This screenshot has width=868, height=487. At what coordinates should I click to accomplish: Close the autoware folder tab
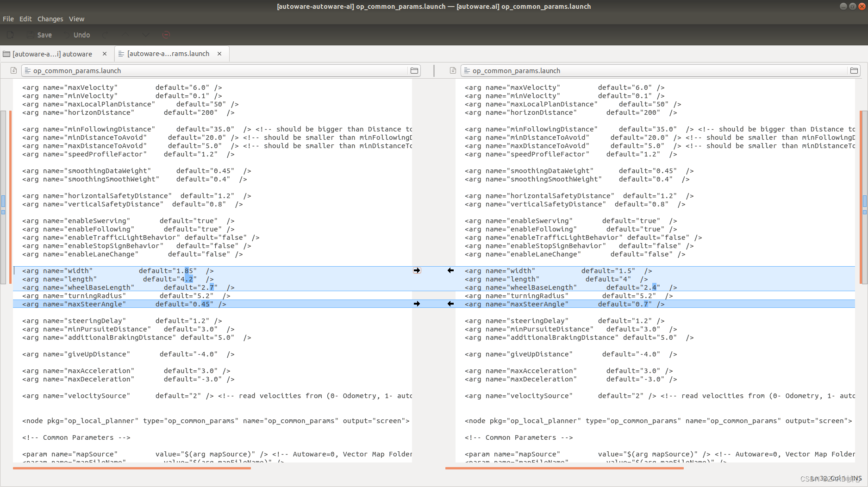105,54
